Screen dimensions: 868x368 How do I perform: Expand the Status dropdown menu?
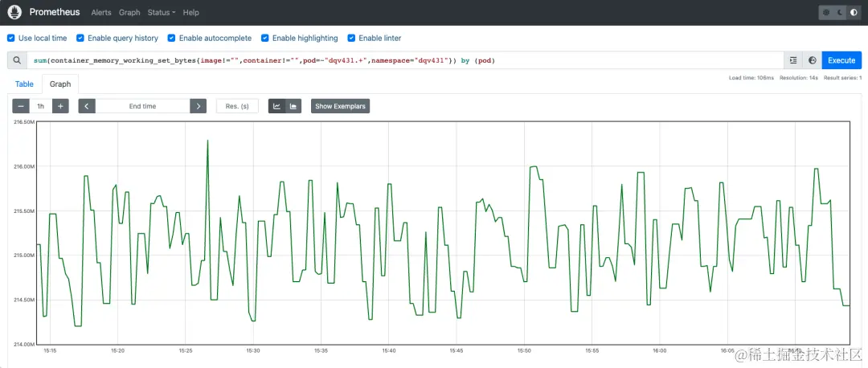click(x=162, y=12)
